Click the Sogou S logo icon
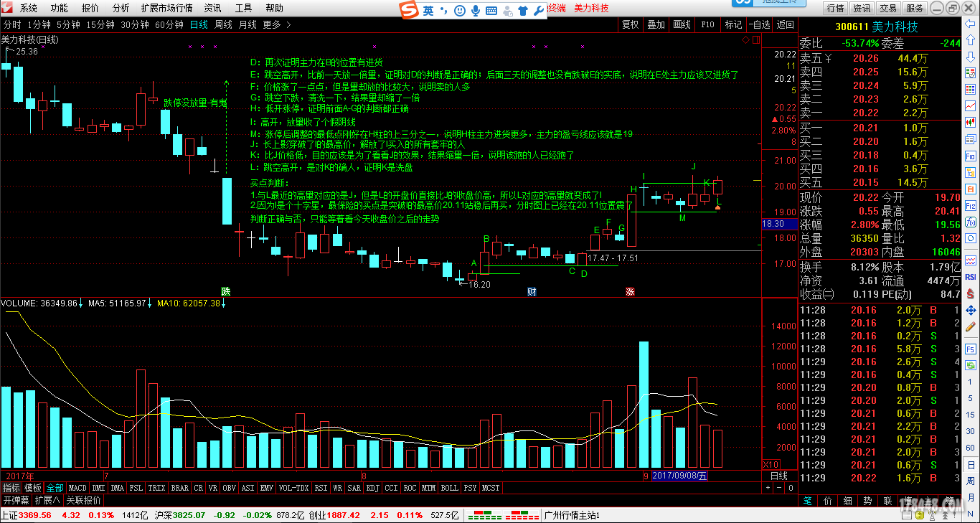Image resolution: width=980 pixels, height=523 pixels. click(410, 10)
